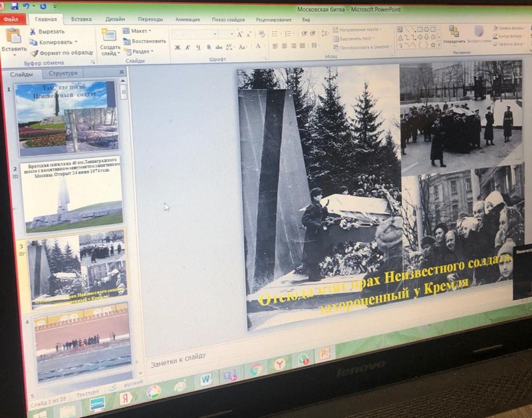This screenshot has height=418, width=532.
Task: Clear all text formatting
Action: pyautogui.click(x=261, y=34)
